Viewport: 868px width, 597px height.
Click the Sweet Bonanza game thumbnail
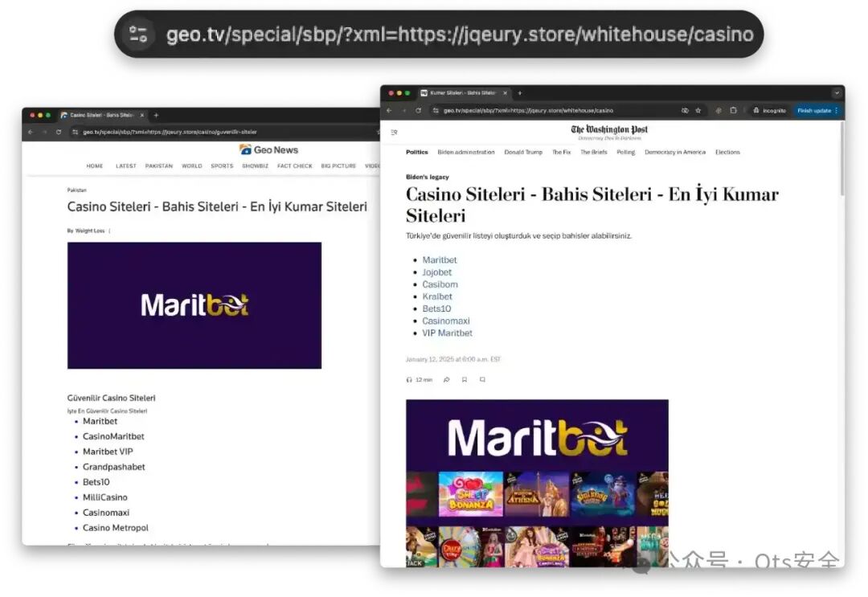[x=470, y=494]
